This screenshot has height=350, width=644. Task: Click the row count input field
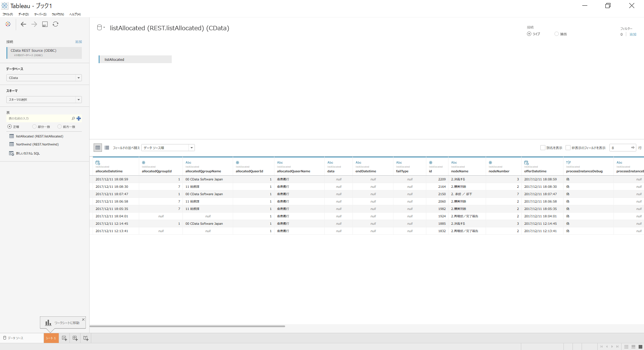point(620,148)
